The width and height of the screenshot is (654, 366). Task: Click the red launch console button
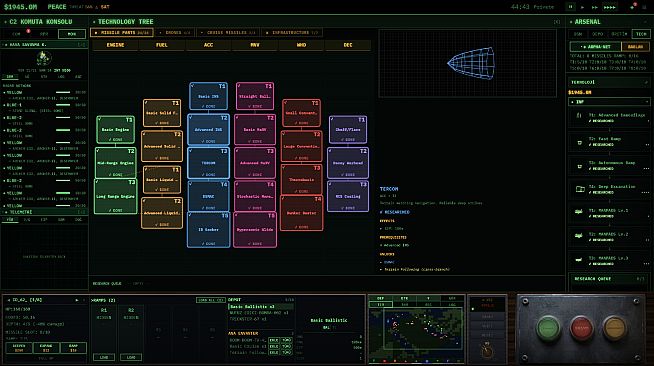tap(581, 328)
